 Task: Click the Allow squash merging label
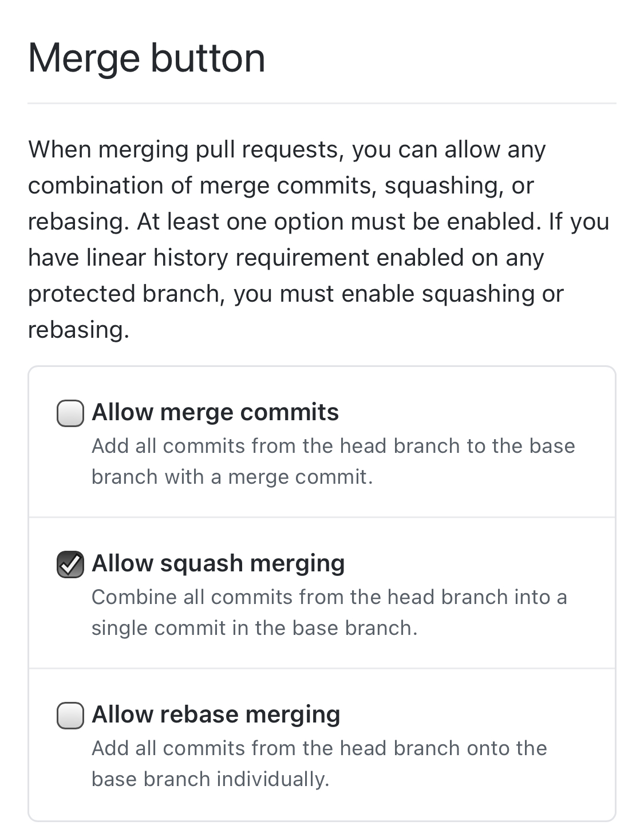[218, 563]
